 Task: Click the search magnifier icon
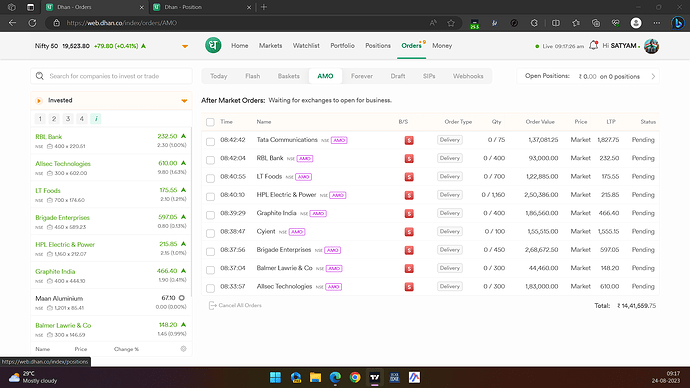[x=40, y=76]
